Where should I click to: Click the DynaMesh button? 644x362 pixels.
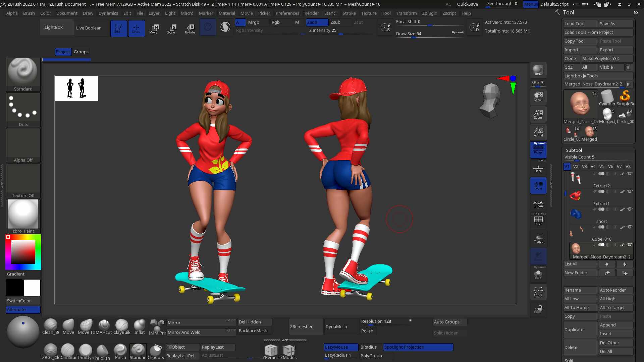336,326
